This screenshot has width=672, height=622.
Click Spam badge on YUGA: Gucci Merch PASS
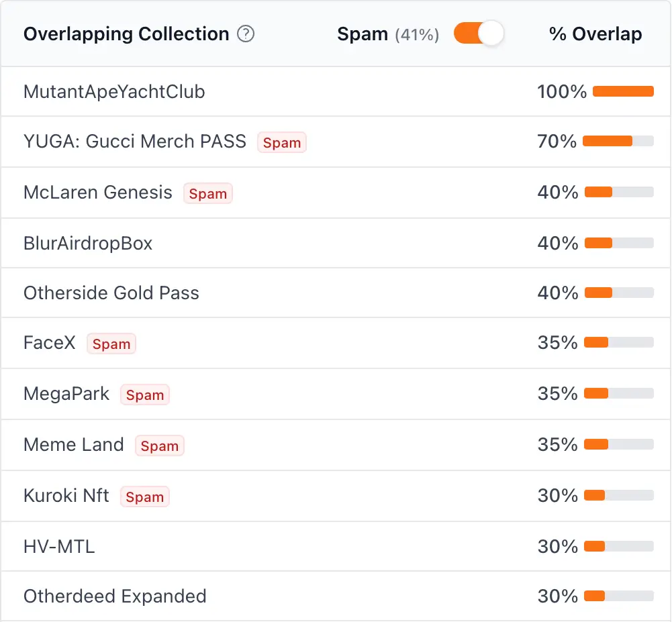[x=282, y=143]
